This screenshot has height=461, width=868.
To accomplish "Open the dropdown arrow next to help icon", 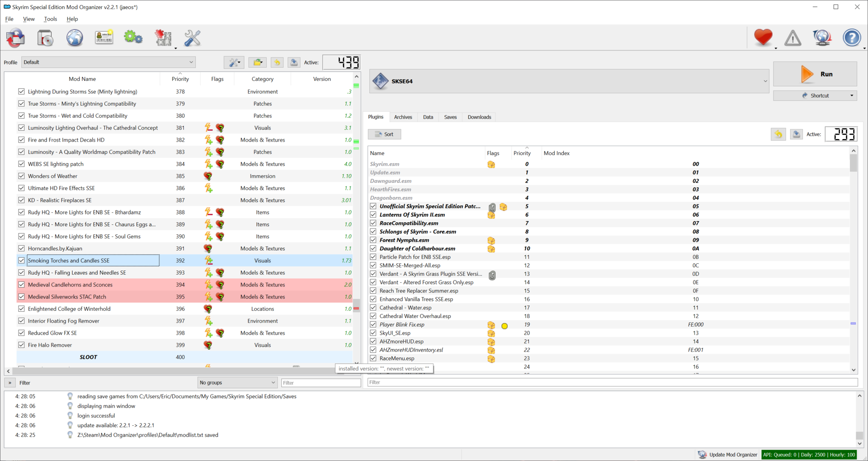I will click(864, 48).
